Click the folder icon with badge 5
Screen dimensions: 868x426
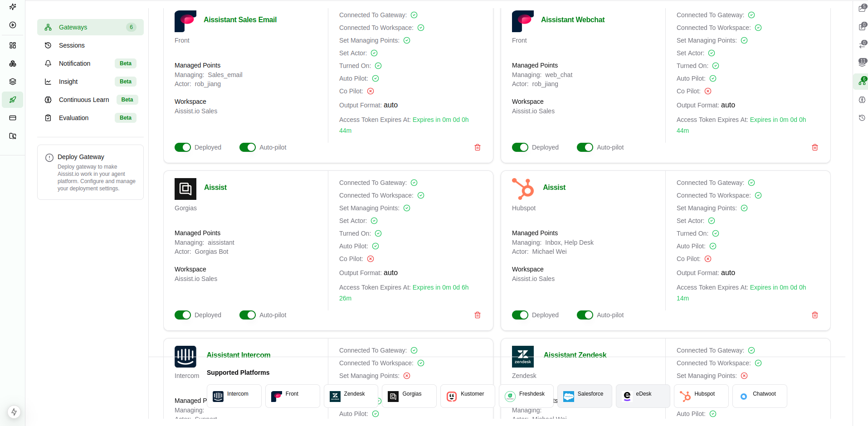pyautogui.click(x=861, y=8)
